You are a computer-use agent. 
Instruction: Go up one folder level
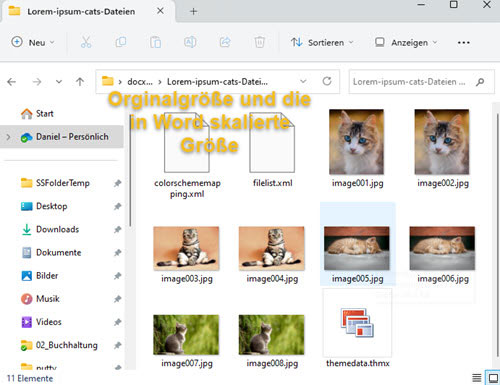[80, 82]
